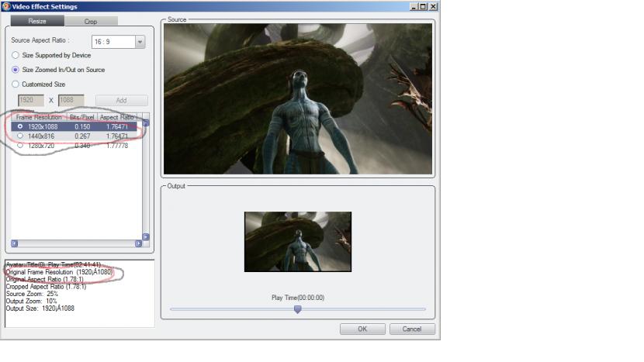
Task: Choose the 1440x816 resolution radio
Action: tap(20, 136)
